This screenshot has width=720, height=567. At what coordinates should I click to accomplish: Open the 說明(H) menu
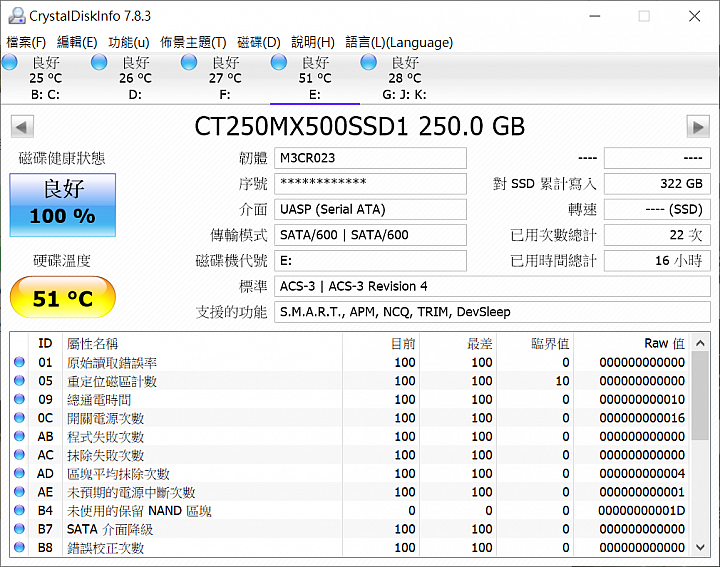coord(313,42)
